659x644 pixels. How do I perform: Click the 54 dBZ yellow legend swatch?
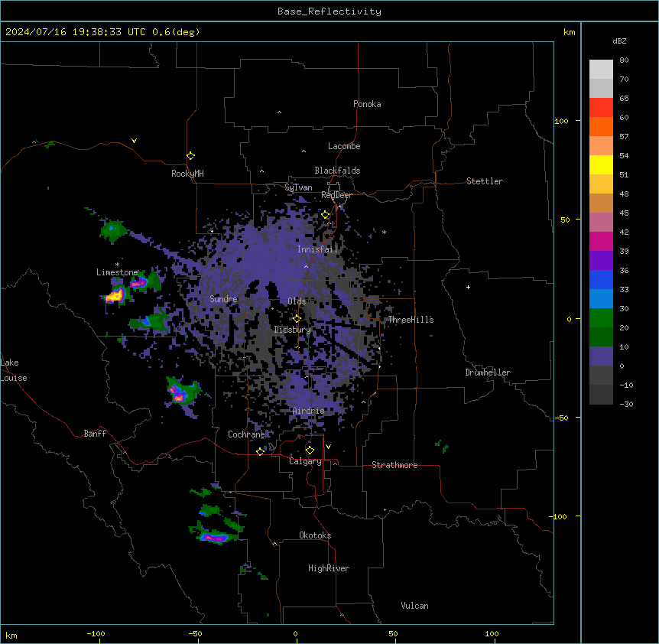(x=601, y=164)
